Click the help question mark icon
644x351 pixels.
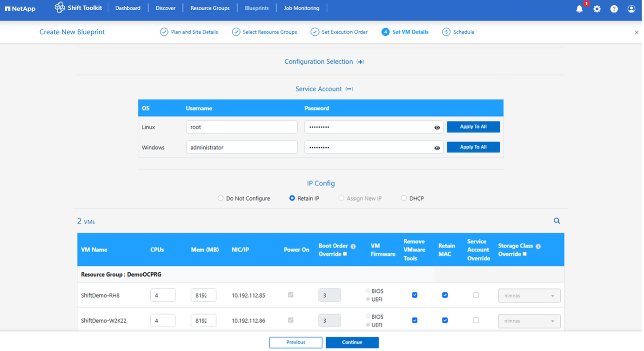[614, 9]
